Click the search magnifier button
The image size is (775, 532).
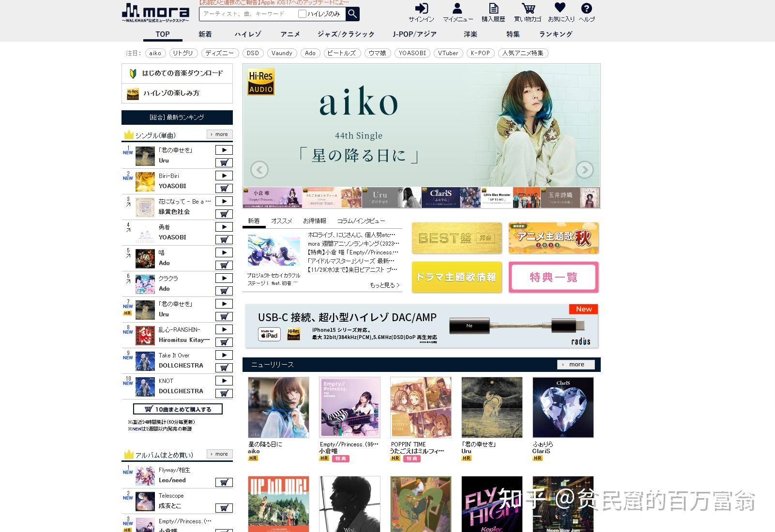coord(352,14)
